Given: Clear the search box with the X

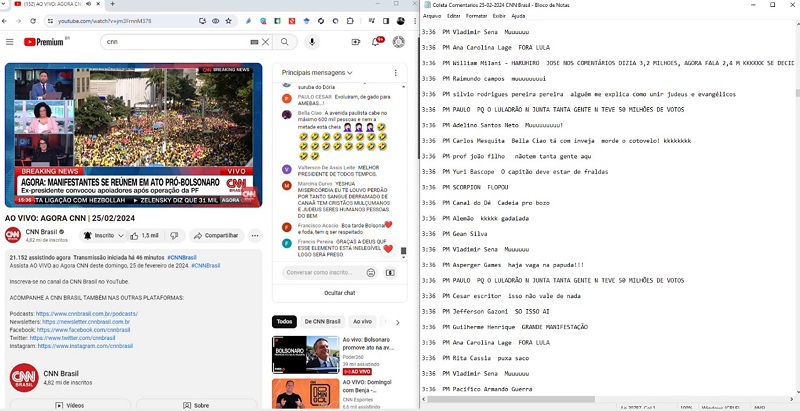Looking at the screenshot, I should point(265,42).
